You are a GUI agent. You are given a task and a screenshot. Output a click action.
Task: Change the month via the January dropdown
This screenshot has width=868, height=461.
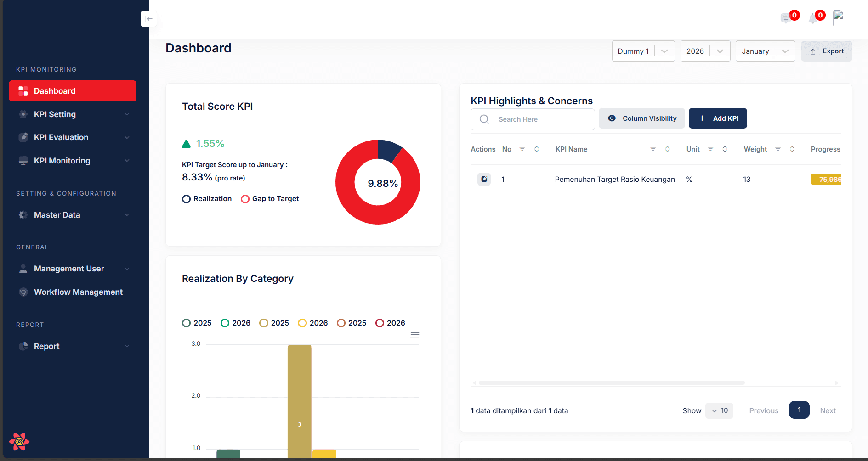click(765, 51)
